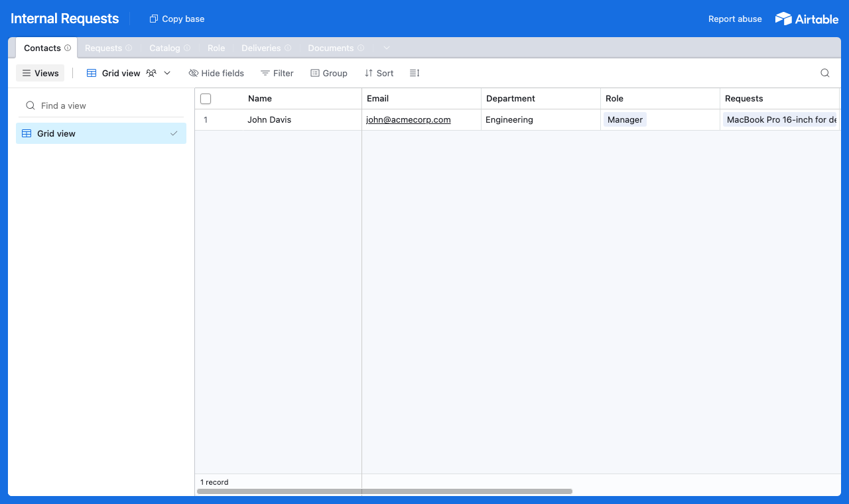Screen dimensions: 849x504
Task: Check the select-all records checkbox
Action: point(206,99)
